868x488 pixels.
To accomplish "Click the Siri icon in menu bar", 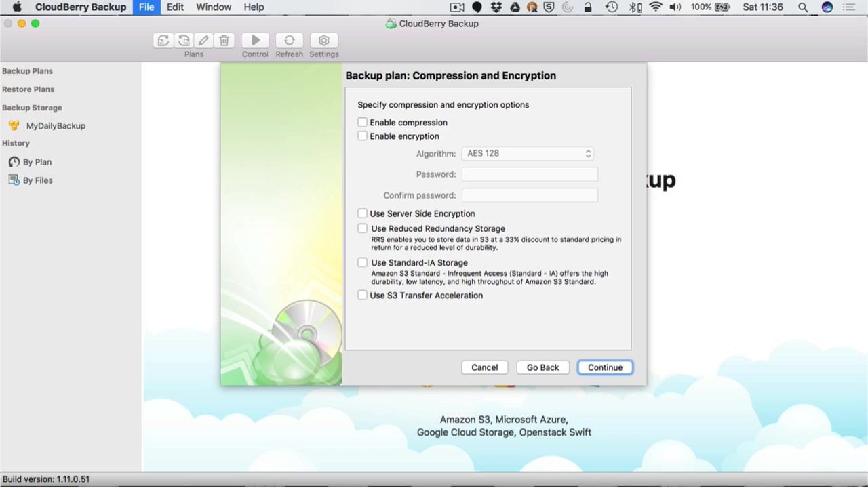I will tap(827, 7).
